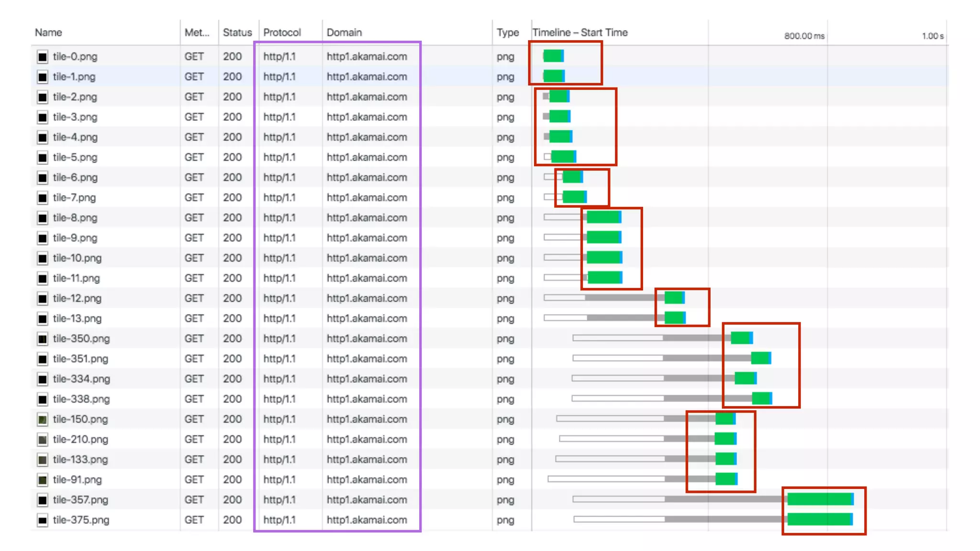Viewport: 980px width, 551px height.
Task: Click the tile-375.png thumbnail icon
Action: [x=43, y=520]
